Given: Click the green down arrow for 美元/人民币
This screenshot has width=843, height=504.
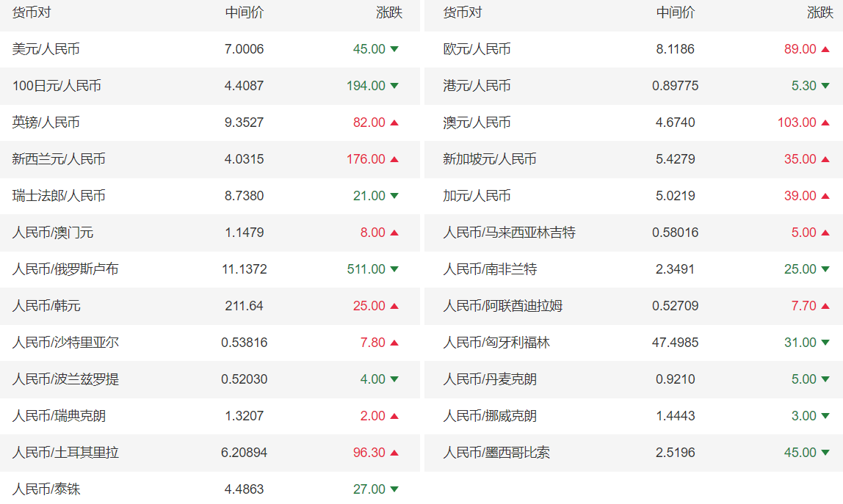Looking at the screenshot, I should [x=394, y=49].
